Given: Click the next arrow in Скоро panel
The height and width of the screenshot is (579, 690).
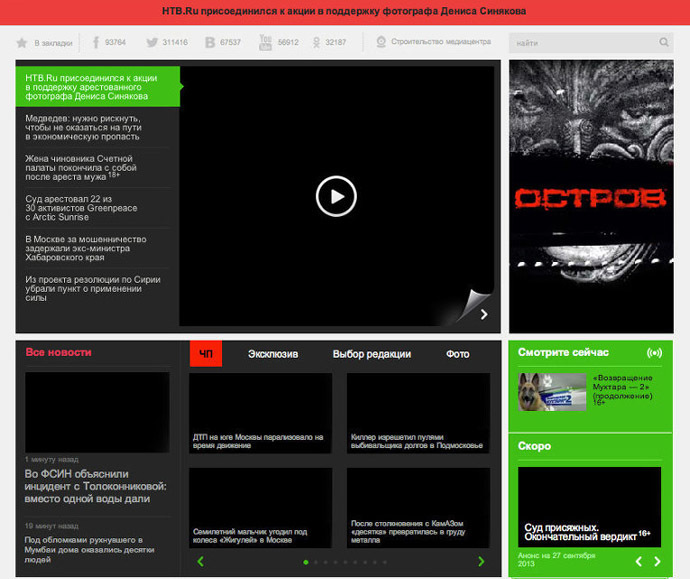Looking at the screenshot, I should (657, 561).
